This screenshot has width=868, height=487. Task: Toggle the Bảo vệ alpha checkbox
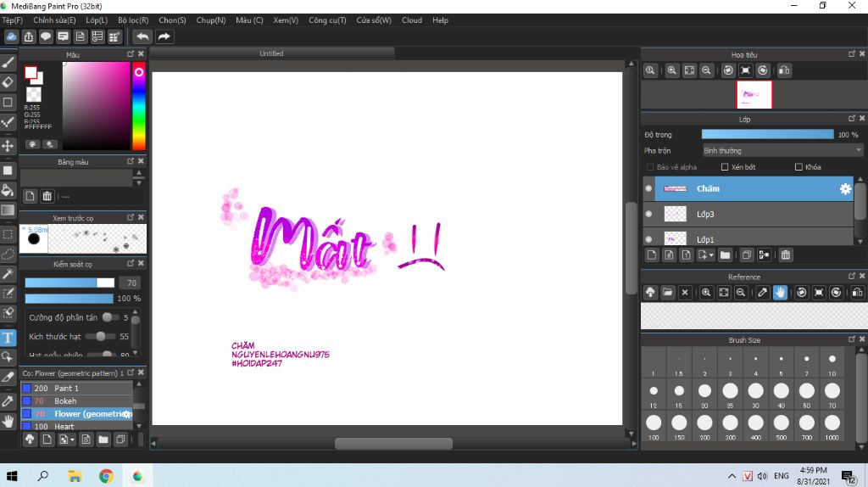(x=650, y=167)
